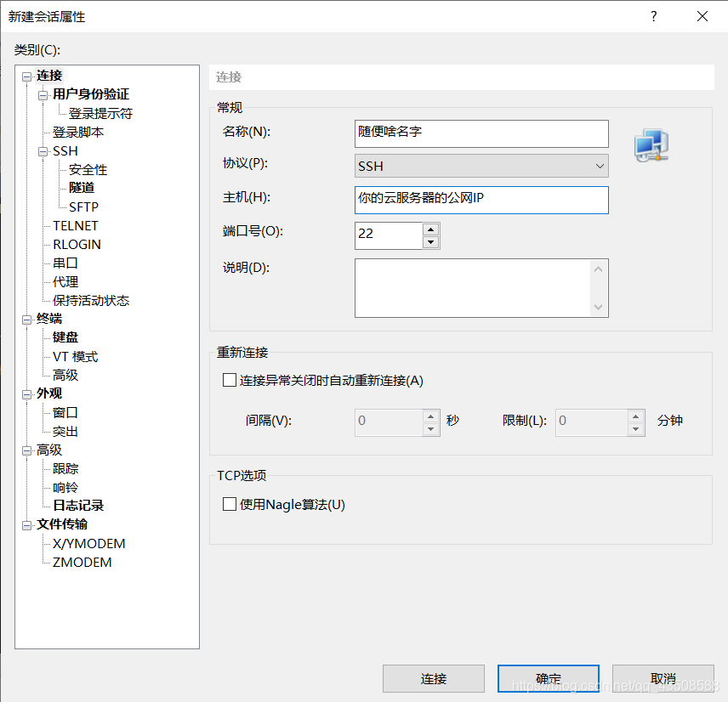Click the 确定 button

tap(549, 679)
